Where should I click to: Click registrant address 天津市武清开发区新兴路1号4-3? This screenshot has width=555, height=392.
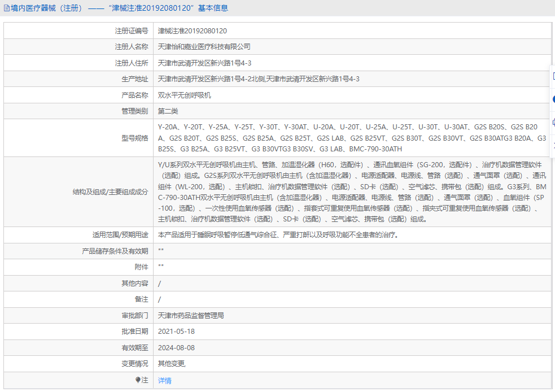(204, 63)
